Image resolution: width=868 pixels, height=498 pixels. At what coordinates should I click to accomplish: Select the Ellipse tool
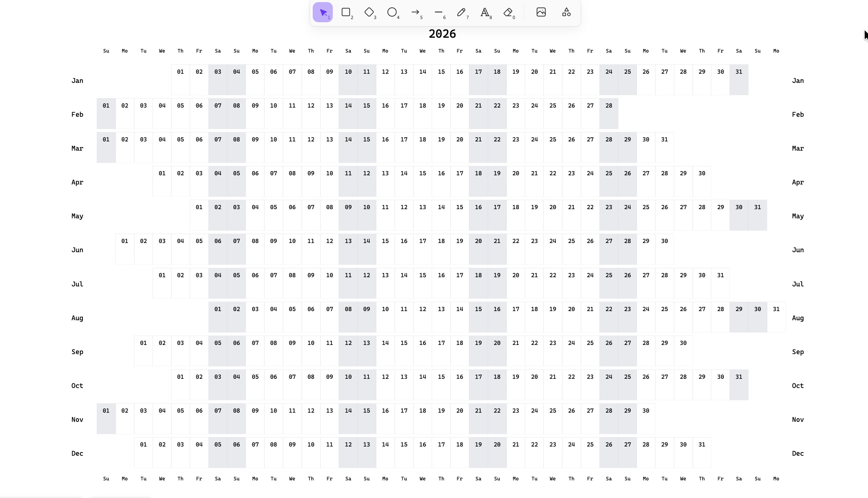coord(392,12)
